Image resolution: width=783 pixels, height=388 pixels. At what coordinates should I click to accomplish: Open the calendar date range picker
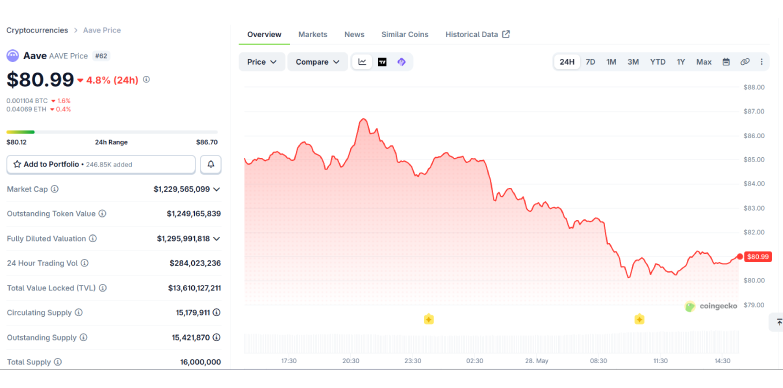pyautogui.click(x=726, y=62)
